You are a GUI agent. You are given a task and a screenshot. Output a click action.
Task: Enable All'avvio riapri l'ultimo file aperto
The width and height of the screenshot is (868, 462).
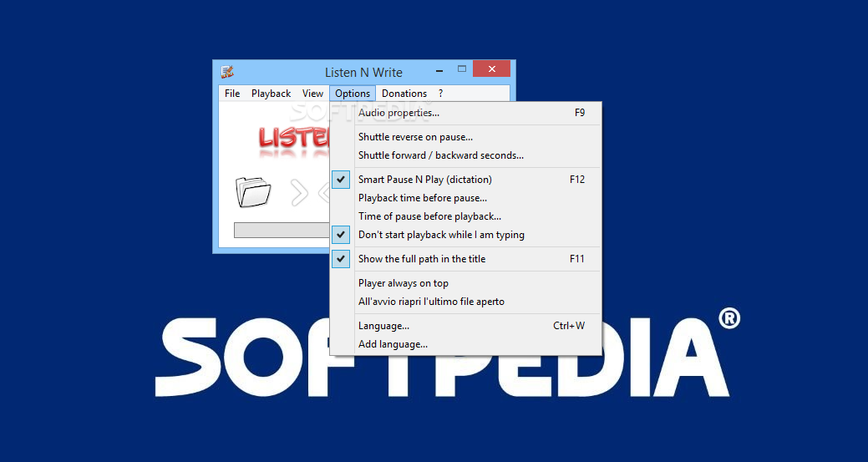click(x=465, y=302)
